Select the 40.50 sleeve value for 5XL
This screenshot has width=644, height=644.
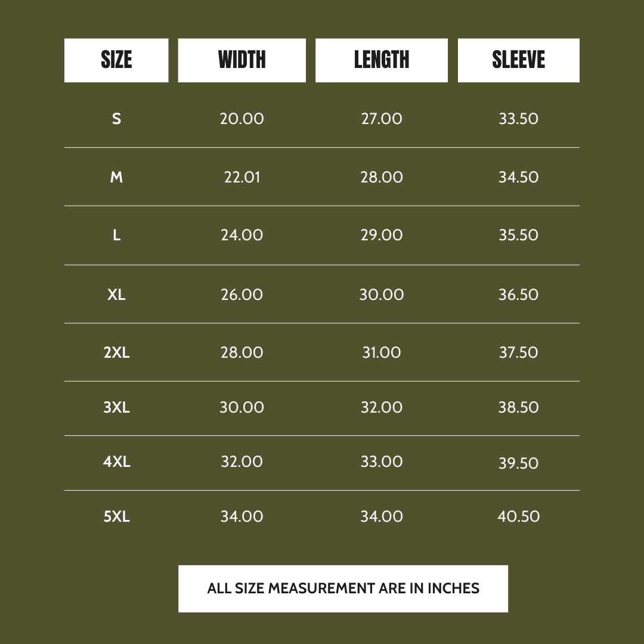coord(518,516)
